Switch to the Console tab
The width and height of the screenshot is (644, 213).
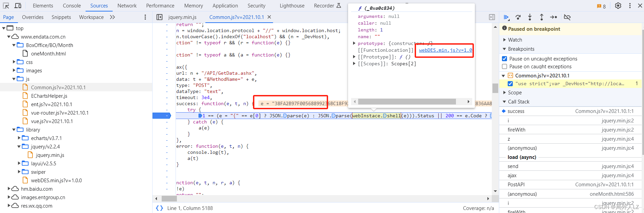point(72,6)
